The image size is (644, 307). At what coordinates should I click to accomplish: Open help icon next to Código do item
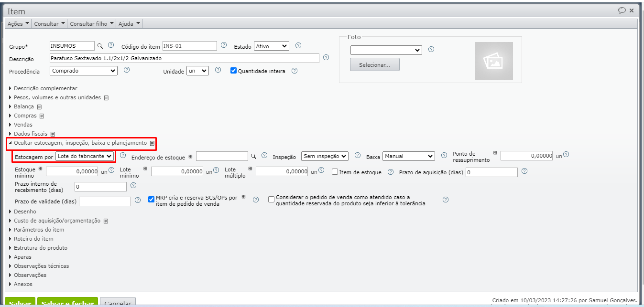pos(224,45)
